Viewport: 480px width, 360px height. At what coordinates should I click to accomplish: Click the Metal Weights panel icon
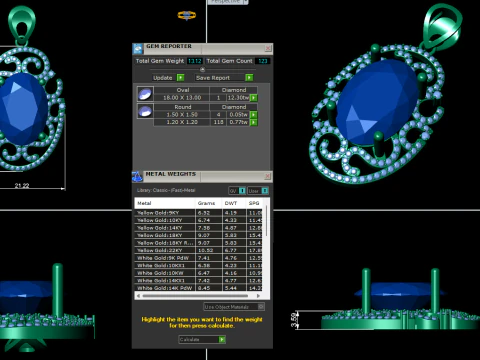(x=137, y=177)
